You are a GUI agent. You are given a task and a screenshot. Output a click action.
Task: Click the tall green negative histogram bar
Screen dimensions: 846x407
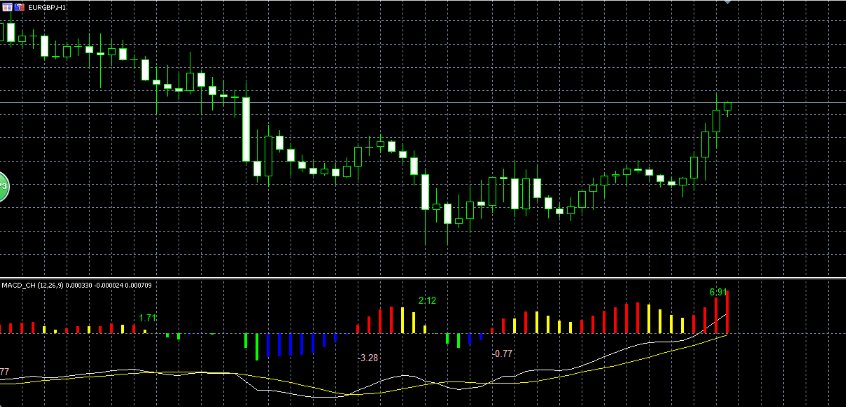257,346
